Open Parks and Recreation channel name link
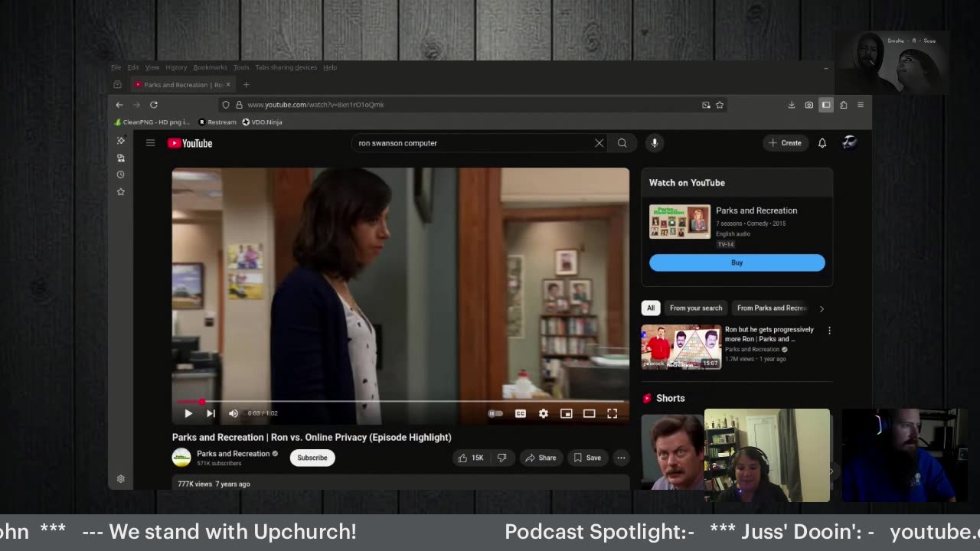The height and width of the screenshot is (551, 980). click(234, 454)
